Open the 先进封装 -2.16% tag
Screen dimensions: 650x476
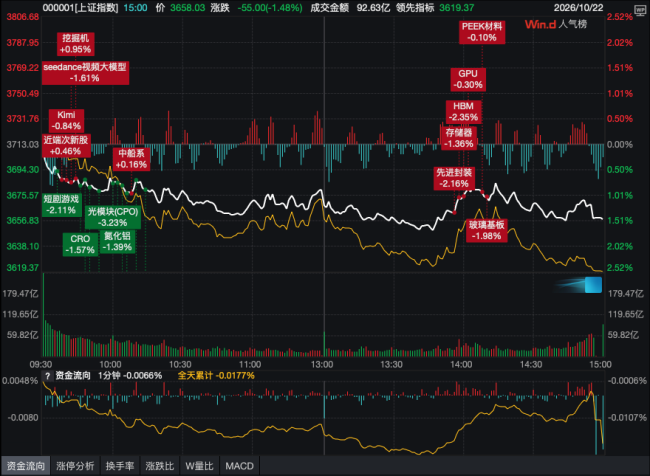454,178
